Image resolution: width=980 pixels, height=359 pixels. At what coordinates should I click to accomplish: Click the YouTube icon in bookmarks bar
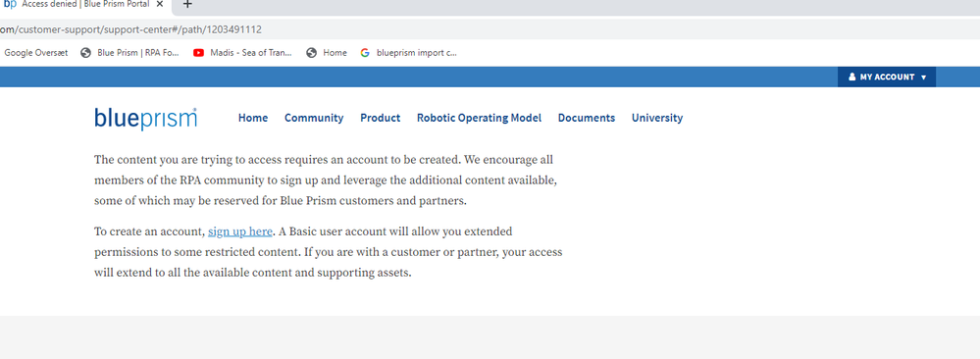199,53
